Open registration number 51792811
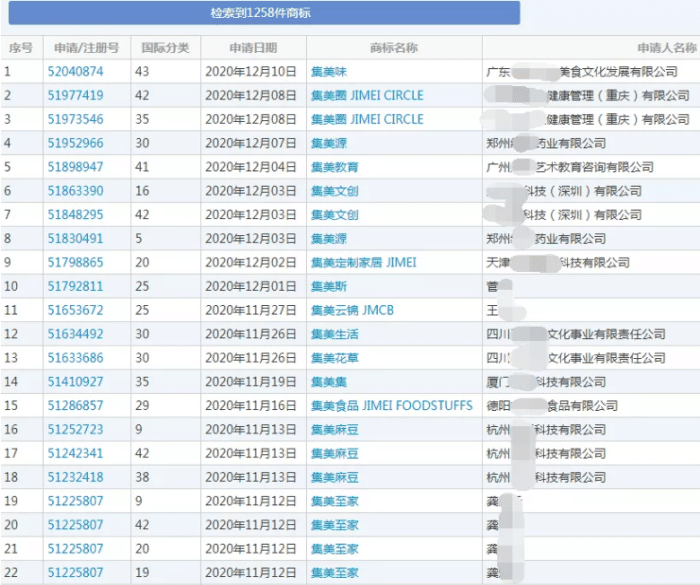This screenshot has width=700, height=585. pos(75,286)
